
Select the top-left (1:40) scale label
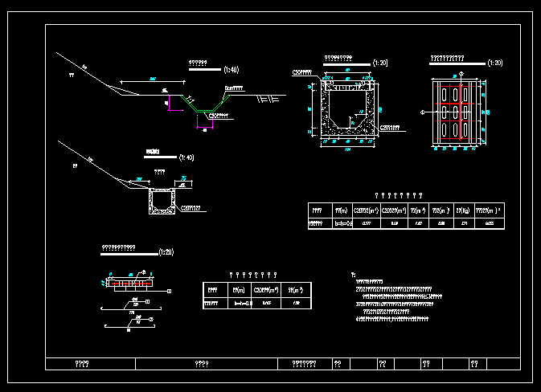pos(232,70)
